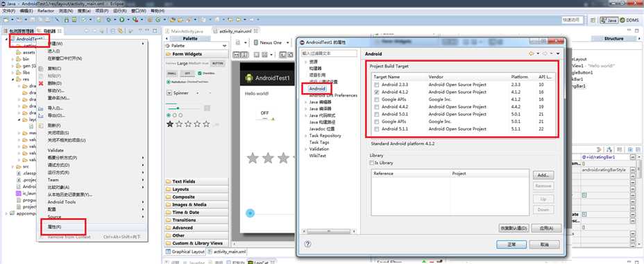Switch to activity_main.xml bottom tab
The image size is (644, 264).
click(228, 251)
